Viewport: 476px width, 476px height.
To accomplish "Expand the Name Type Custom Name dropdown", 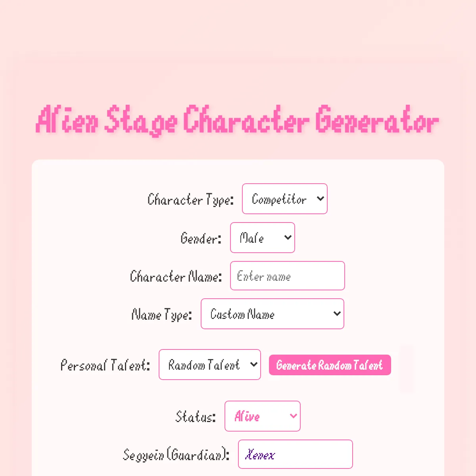I will (x=272, y=314).
